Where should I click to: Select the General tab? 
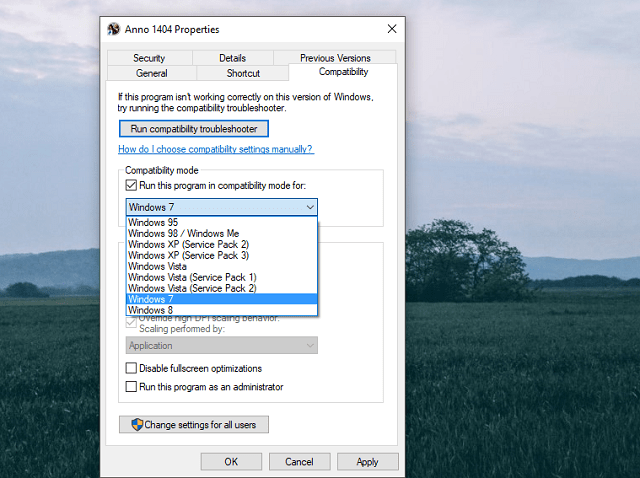coord(151,73)
